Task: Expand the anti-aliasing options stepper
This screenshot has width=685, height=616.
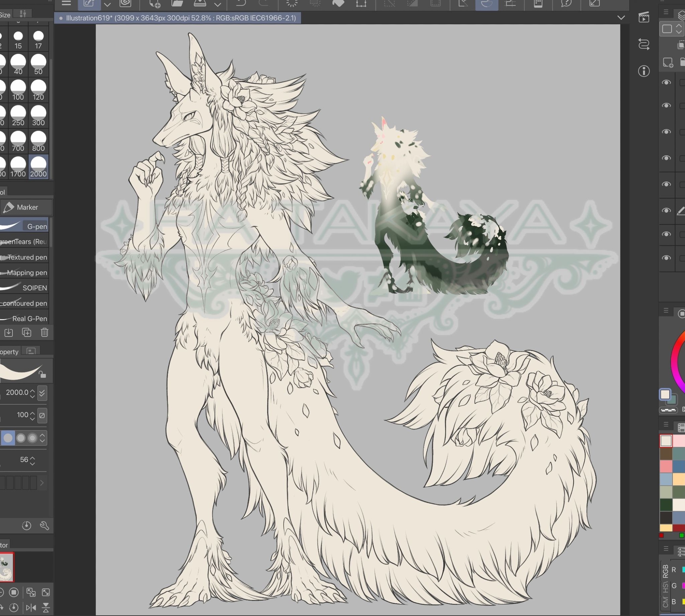Action: pos(42,438)
